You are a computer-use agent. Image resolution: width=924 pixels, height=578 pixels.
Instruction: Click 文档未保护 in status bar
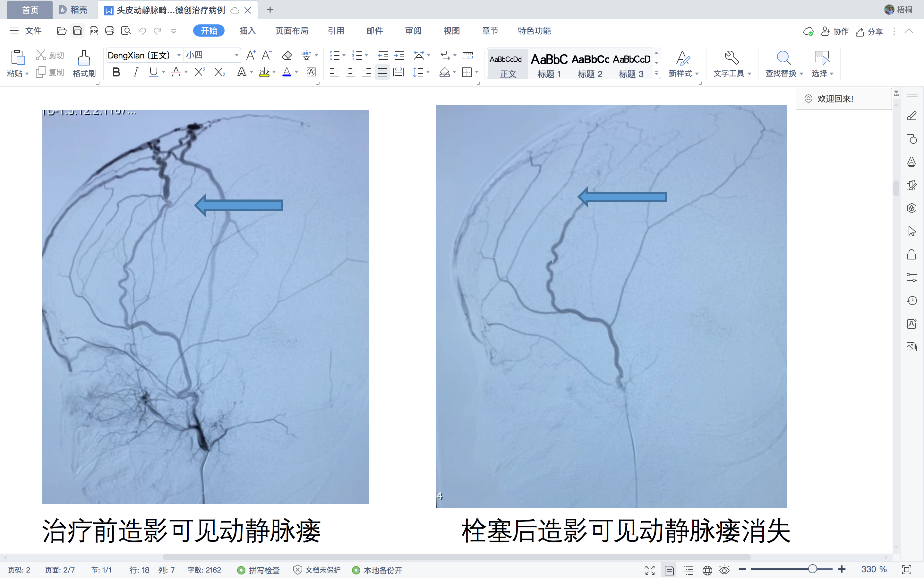click(317, 570)
